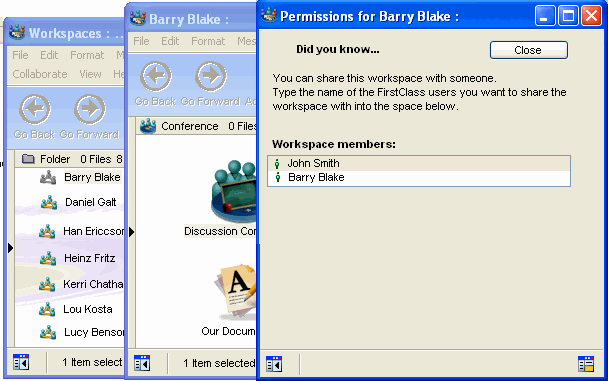The image size is (608, 381).
Task: Toggle the Barry Blake window status bar pane icon
Action: point(142,363)
